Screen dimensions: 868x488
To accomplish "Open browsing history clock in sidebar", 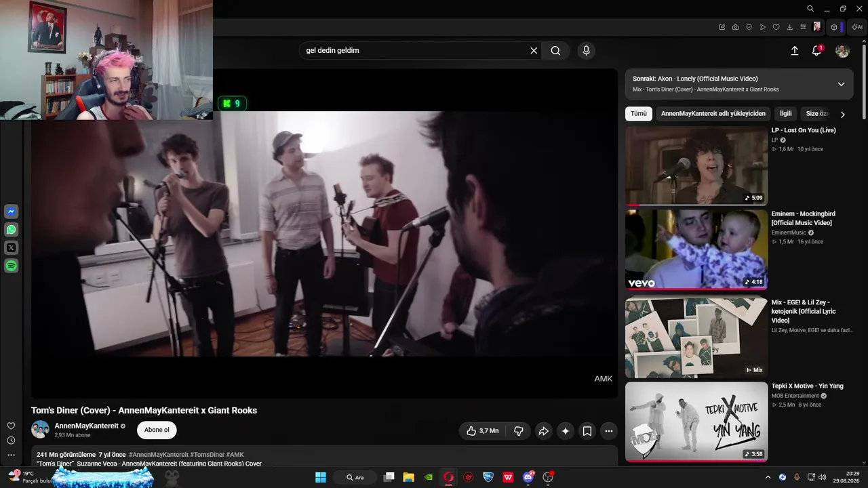I will tap(11, 441).
